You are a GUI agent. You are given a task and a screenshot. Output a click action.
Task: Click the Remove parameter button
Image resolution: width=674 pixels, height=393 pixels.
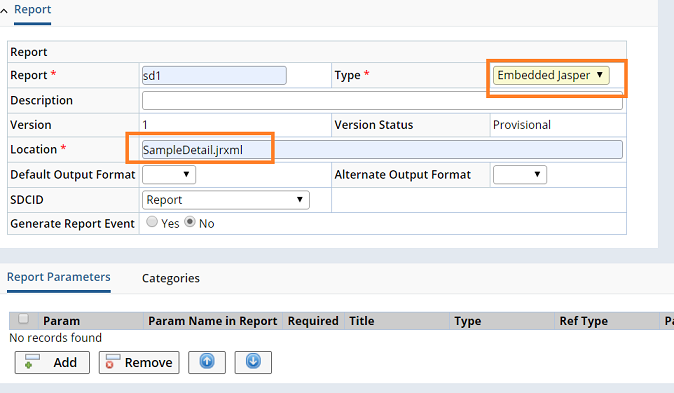(x=139, y=362)
